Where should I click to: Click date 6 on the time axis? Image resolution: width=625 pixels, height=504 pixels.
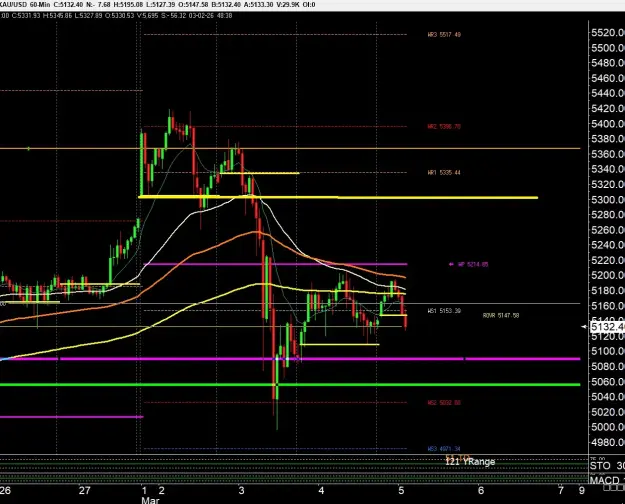coord(481,490)
